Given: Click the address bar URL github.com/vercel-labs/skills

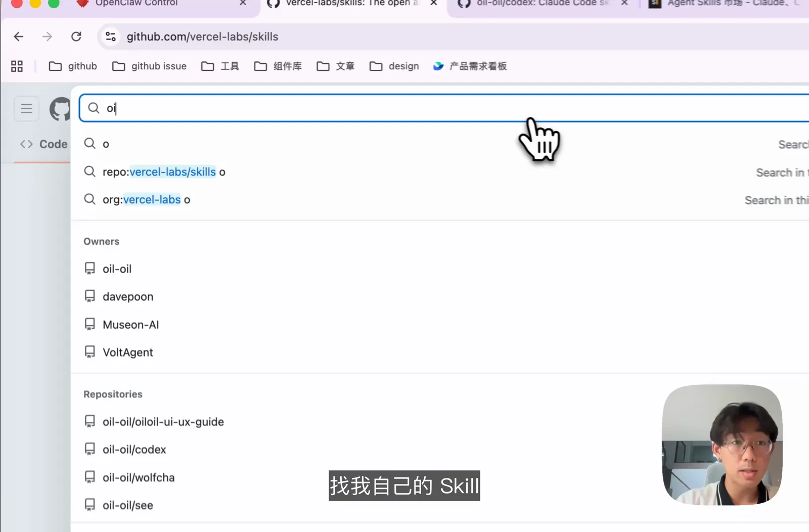Looking at the screenshot, I should click(202, 36).
